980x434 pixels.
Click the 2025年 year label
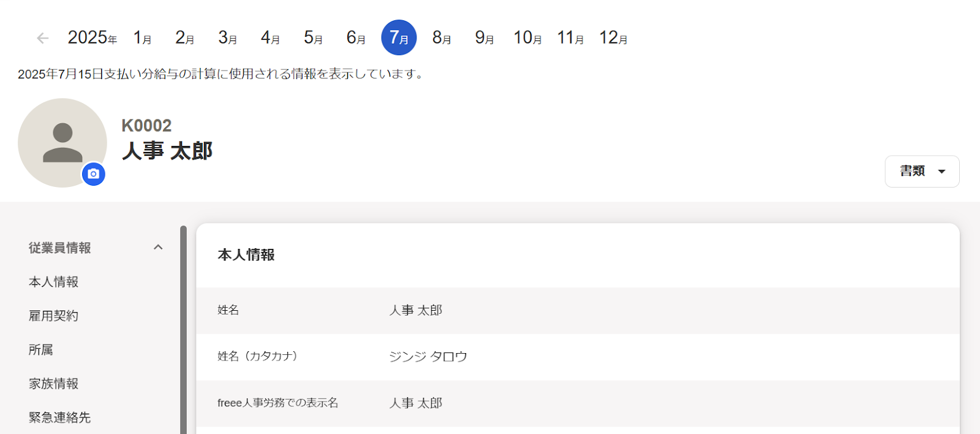click(x=92, y=38)
